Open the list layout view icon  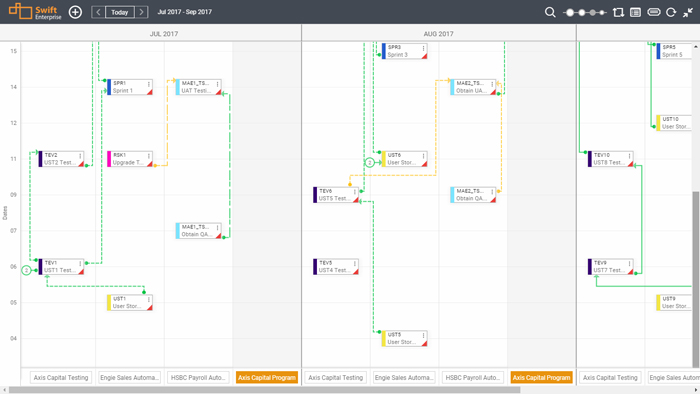(x=635, y=12)
